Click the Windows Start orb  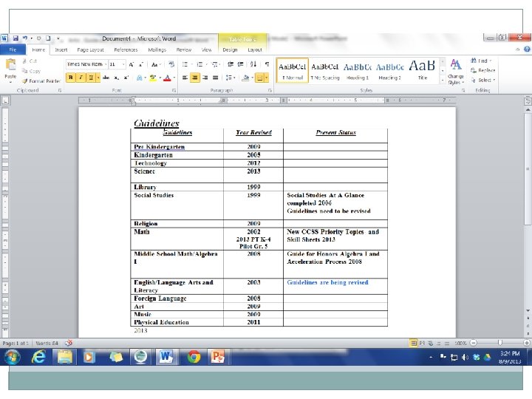(x=13, y=357)
